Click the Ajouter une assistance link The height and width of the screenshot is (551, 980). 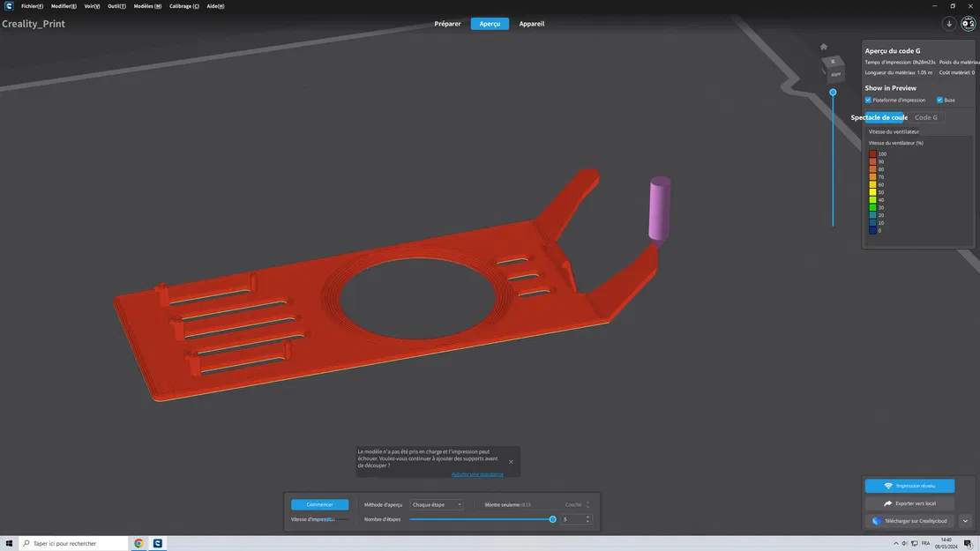coord(477,473)
